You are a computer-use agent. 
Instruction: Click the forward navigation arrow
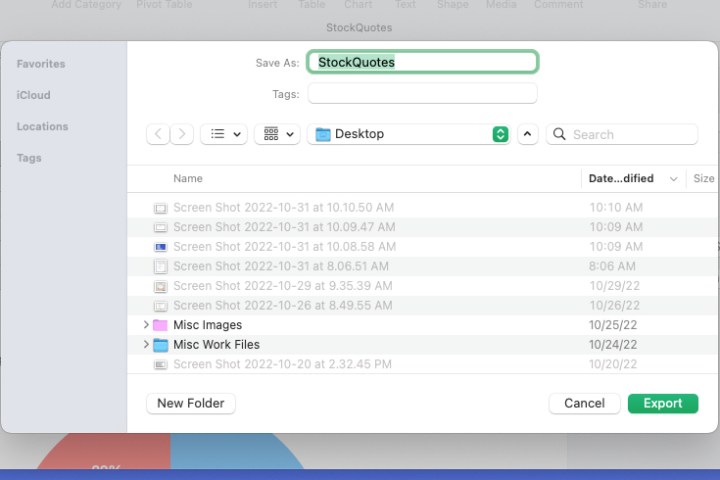(x=182, y=134)
